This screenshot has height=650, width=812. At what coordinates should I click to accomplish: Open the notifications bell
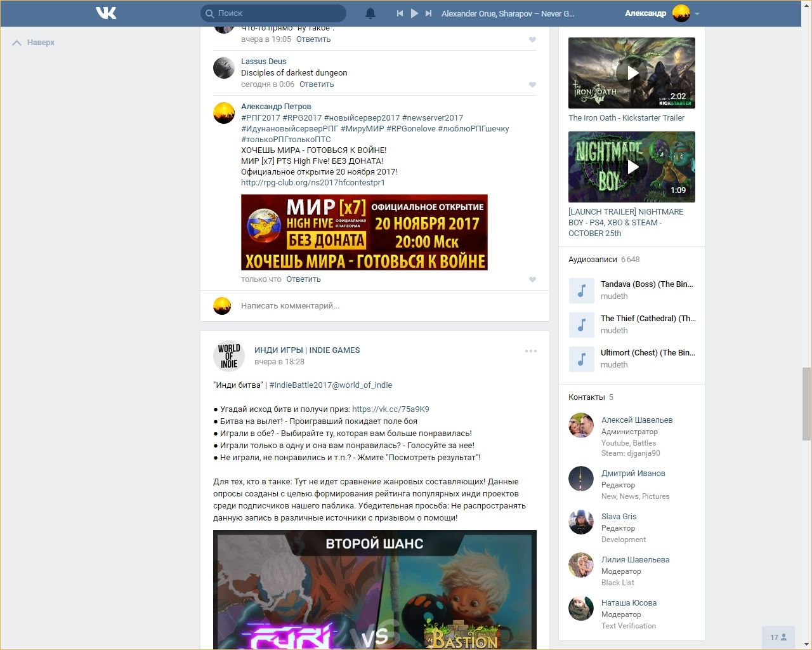click(370, 13)
